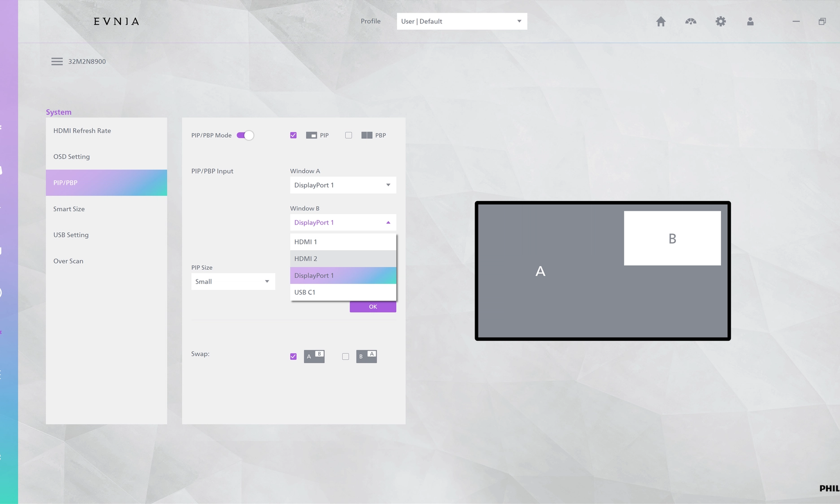This screenshot has height=504, width=840.
Task: Open the hamburger menu beside 32M2N8900
Action: click(x=57, y=62)
